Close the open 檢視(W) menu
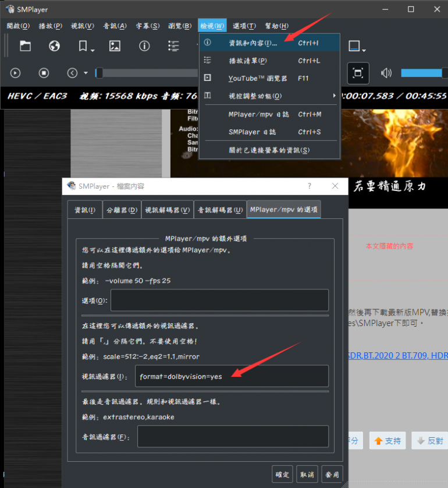 [x=212, y=26]
